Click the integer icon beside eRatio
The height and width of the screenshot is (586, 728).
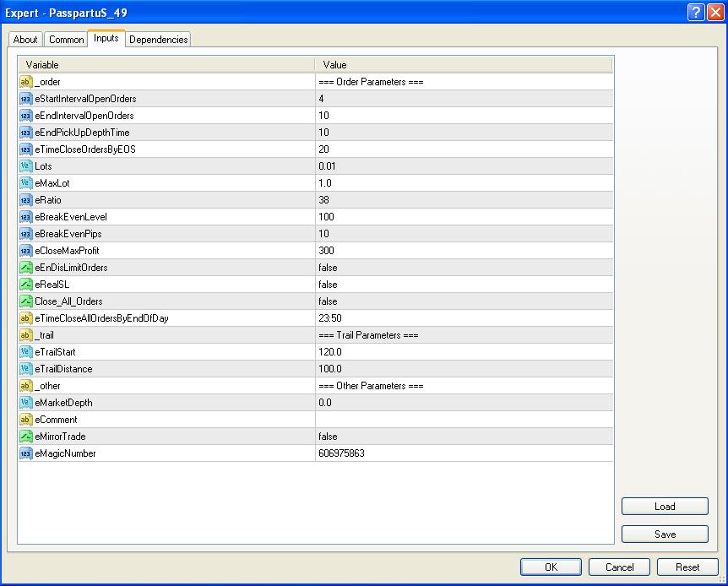click(25, 200)
